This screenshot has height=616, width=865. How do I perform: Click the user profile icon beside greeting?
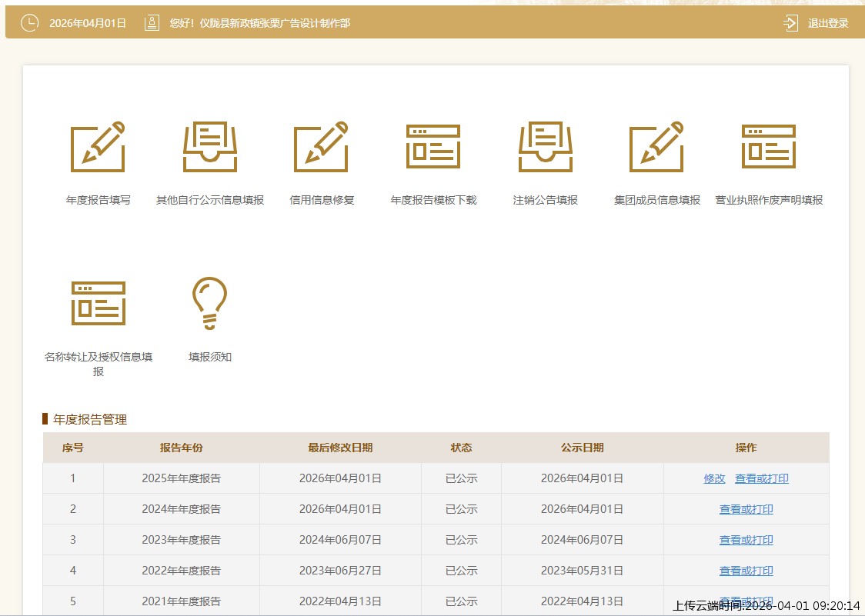[152, 23]
